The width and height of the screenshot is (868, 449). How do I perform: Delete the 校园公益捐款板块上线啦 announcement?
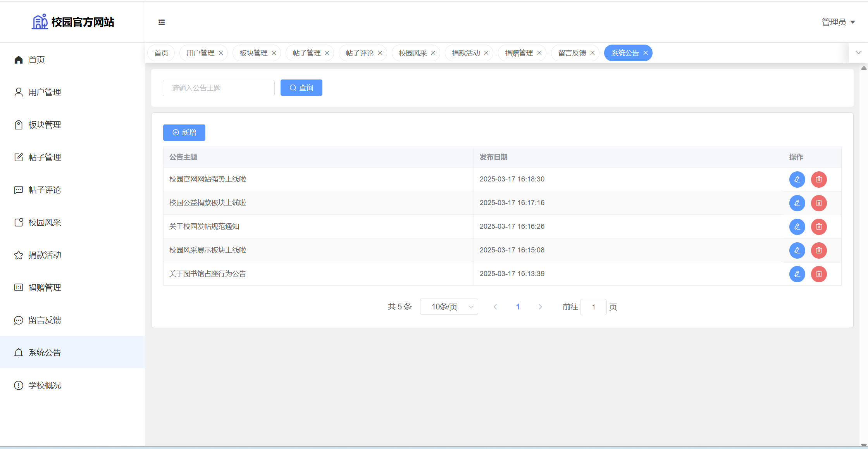pyautogui.click(x=819, y=203)
